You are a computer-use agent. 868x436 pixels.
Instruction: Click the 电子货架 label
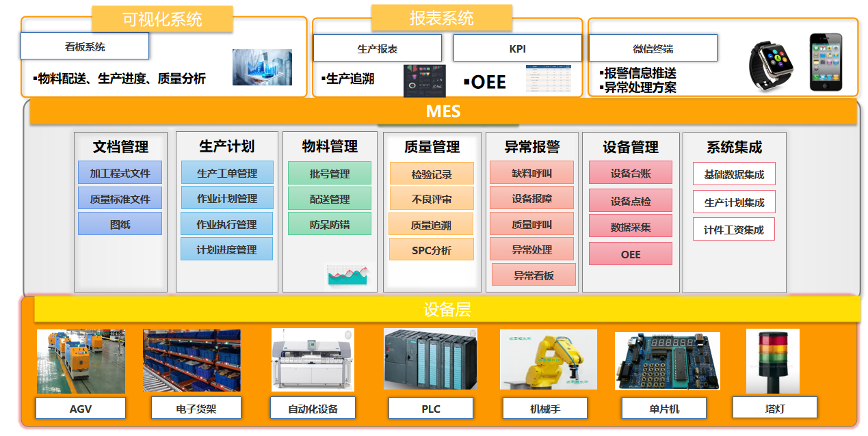(x=196, y=409)
